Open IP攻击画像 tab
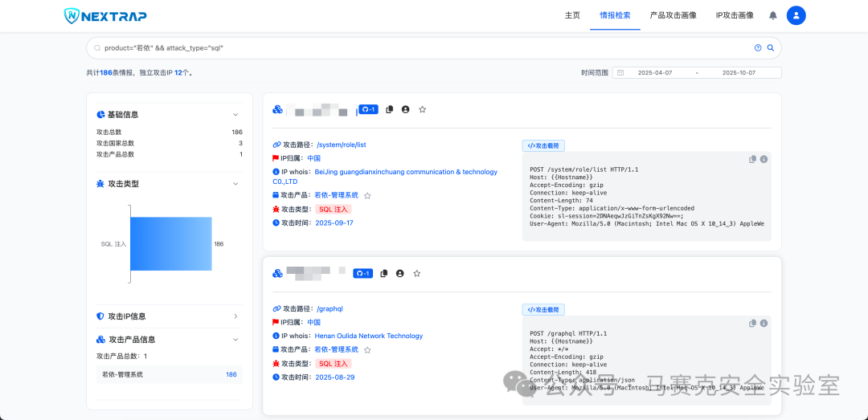 (x=735, y=15)
